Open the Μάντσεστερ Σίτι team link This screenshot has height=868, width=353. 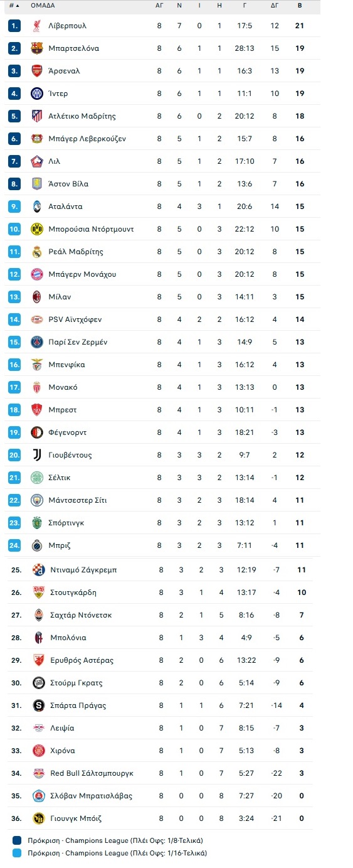[78, 500]
